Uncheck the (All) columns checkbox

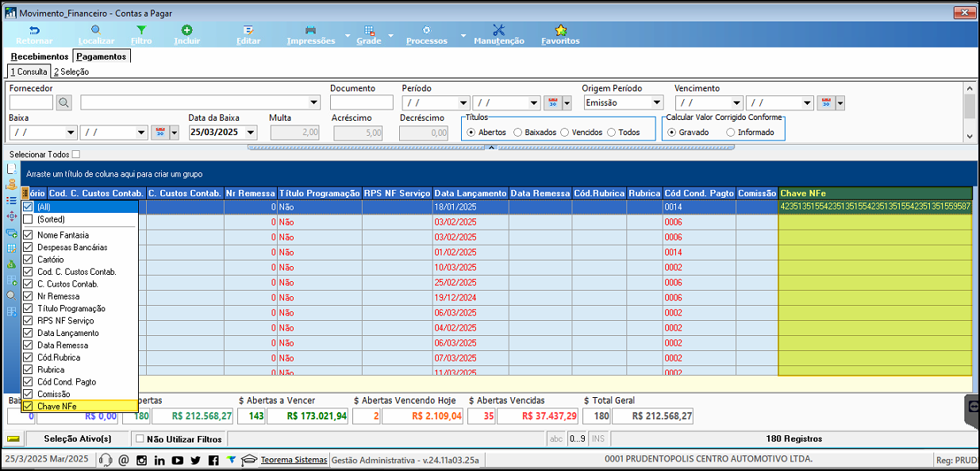click(29, 207)
